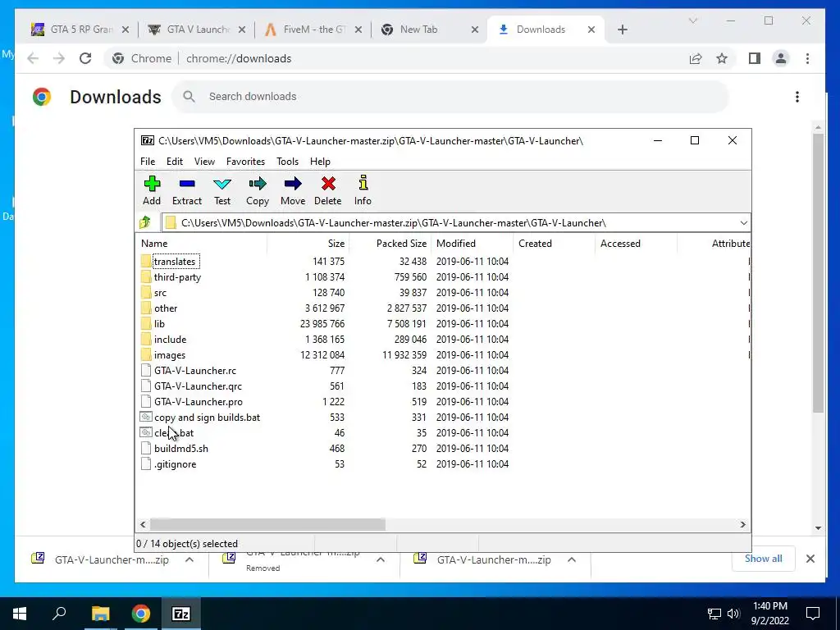Click the volume speaker tray icon
840x630 pixels.
click(733, 614)
